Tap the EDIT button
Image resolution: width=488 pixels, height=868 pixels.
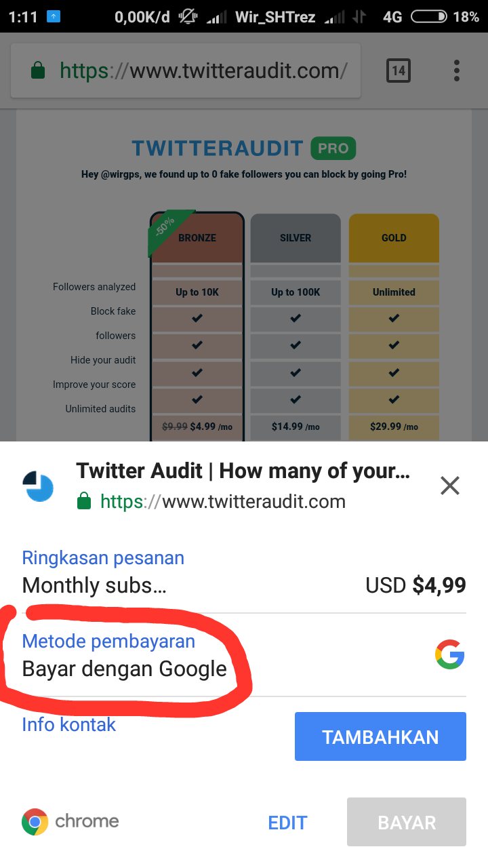287,823
